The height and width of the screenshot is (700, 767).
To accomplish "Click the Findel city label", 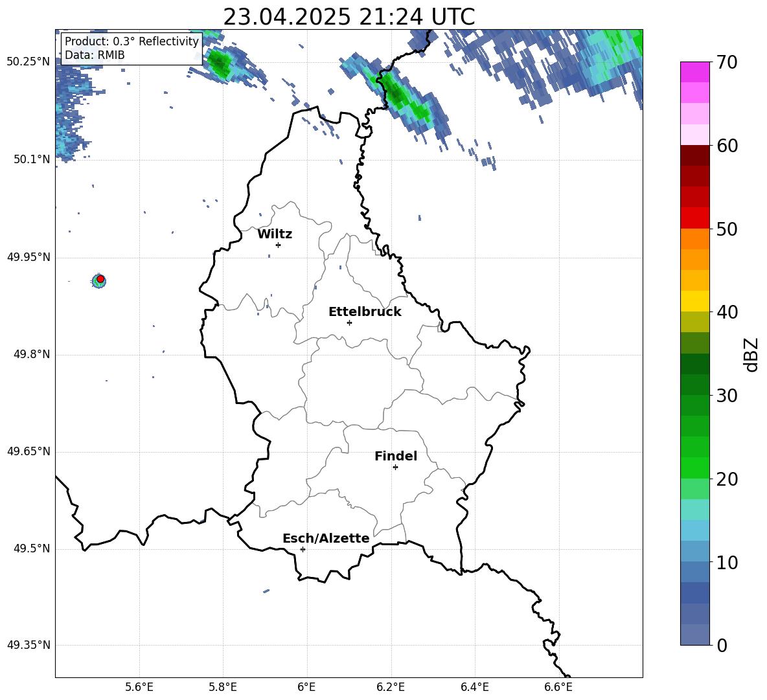I will (396, 456).
